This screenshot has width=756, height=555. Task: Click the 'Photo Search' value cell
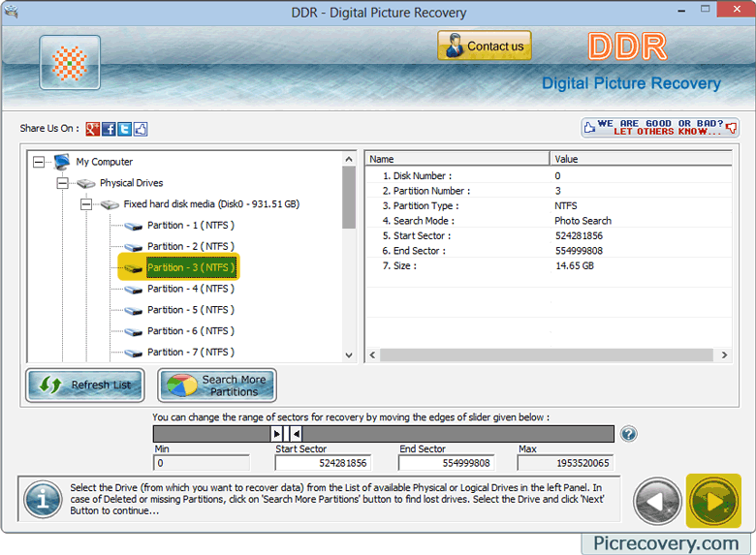pyautogui.click(x=583, y=221)
